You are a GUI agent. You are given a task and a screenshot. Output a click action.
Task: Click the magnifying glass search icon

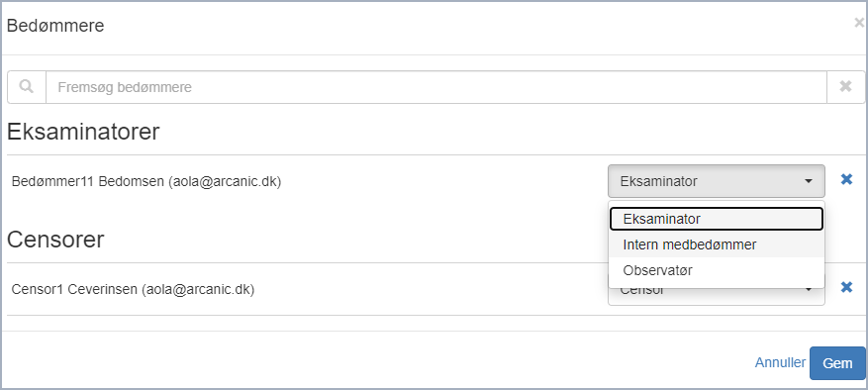click(27, 87)
